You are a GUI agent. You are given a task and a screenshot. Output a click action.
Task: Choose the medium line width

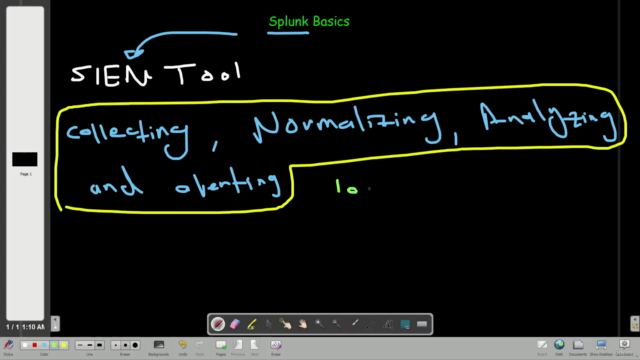pyautogui.click(x=90, y=345)
